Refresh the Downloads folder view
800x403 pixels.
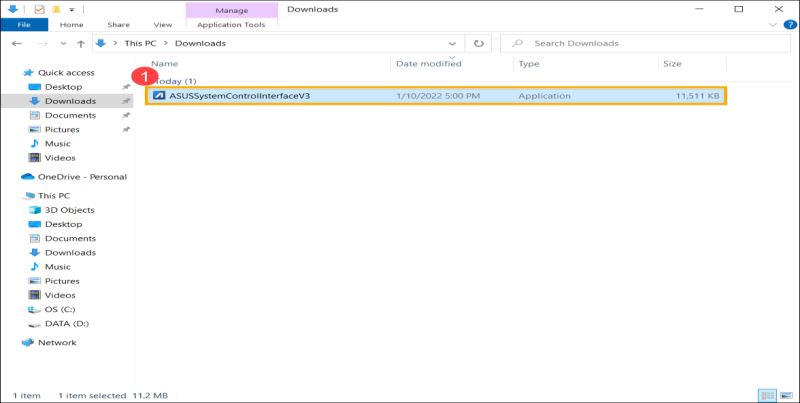click(x=479, y=44)
